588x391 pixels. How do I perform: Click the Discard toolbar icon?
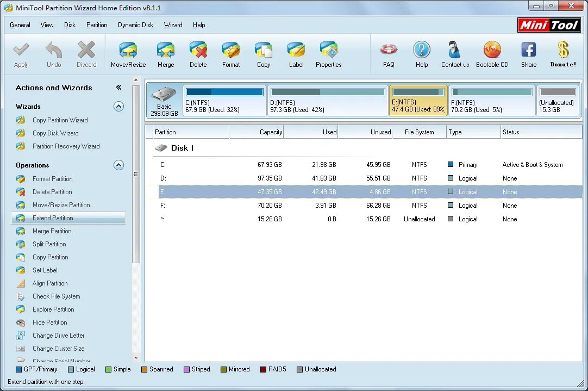point(86,53)
